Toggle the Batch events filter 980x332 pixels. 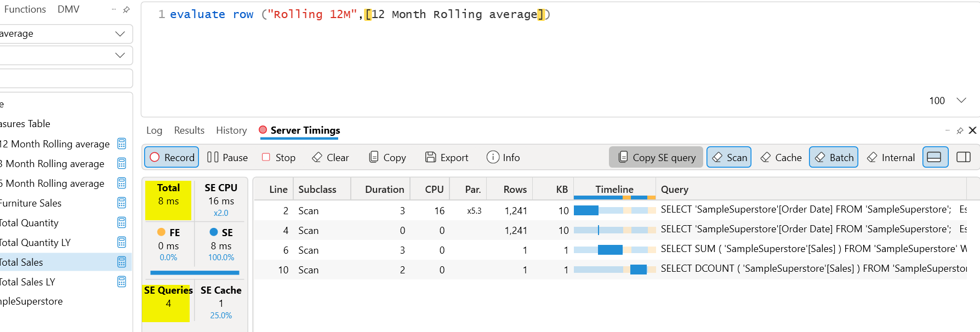[834, 158]
